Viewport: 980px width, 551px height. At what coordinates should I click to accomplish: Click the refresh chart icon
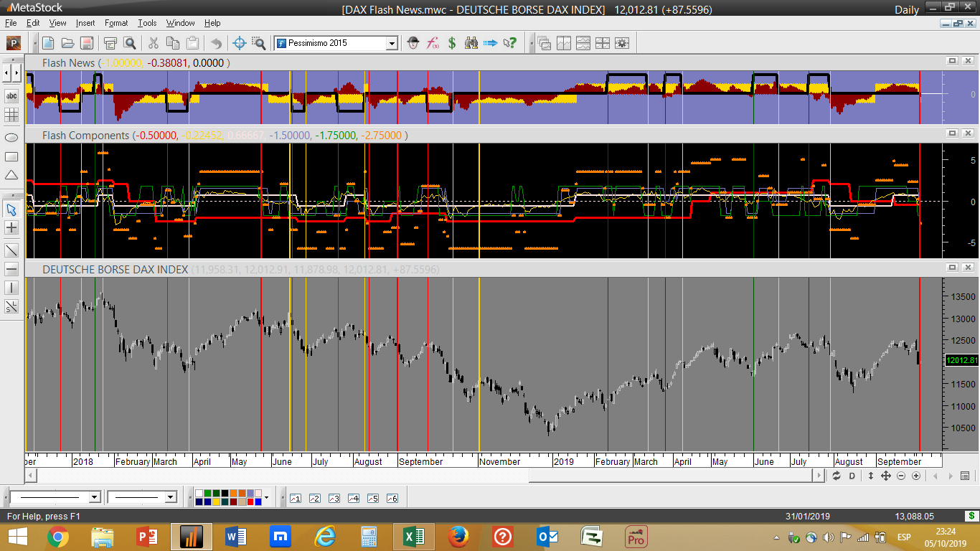click(x=837, y=476)
